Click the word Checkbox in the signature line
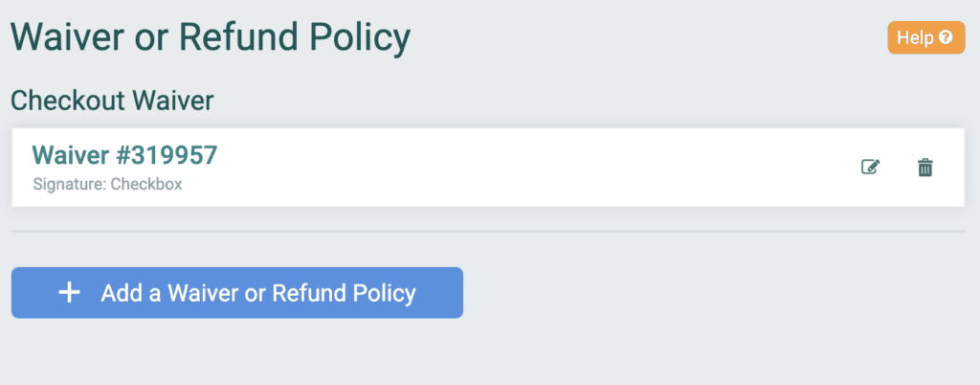Screen dimensions: 980x385 pos(146,185)
